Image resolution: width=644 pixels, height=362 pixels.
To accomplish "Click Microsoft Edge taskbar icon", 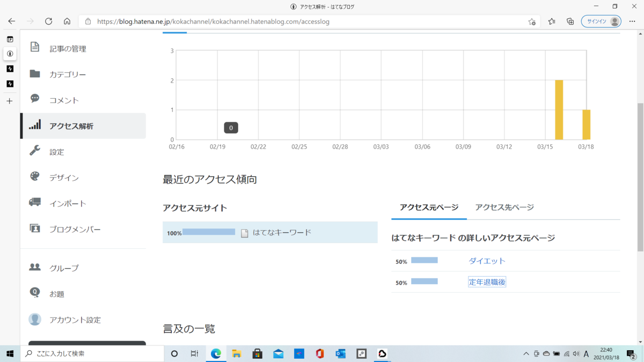I will point(216,353).
